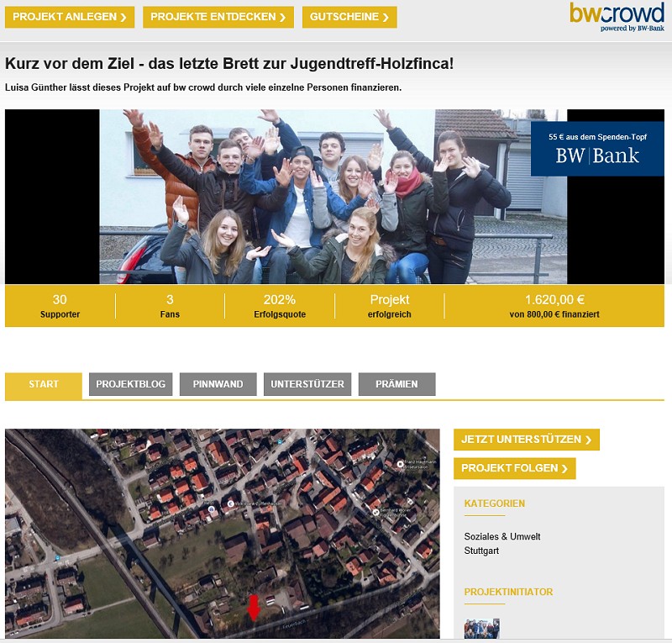Switch to the Projektblog tab
Screen dimensions: 672x643
click(x=130, y=385)
